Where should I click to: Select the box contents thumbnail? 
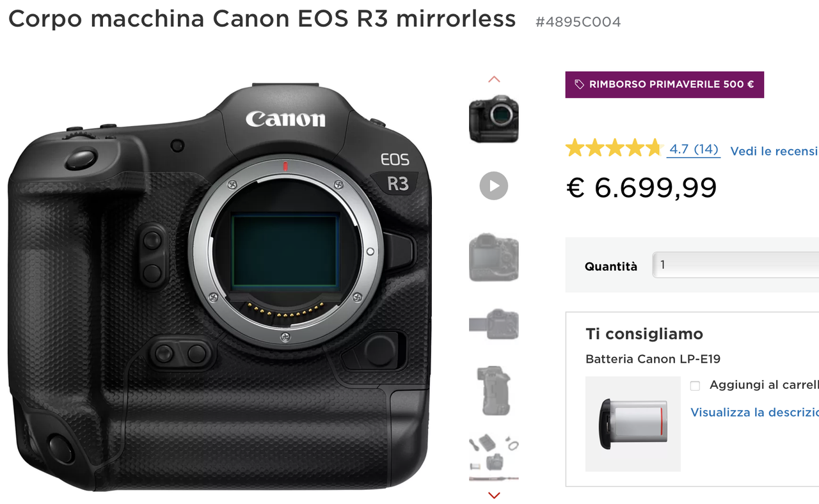(493, 458)
